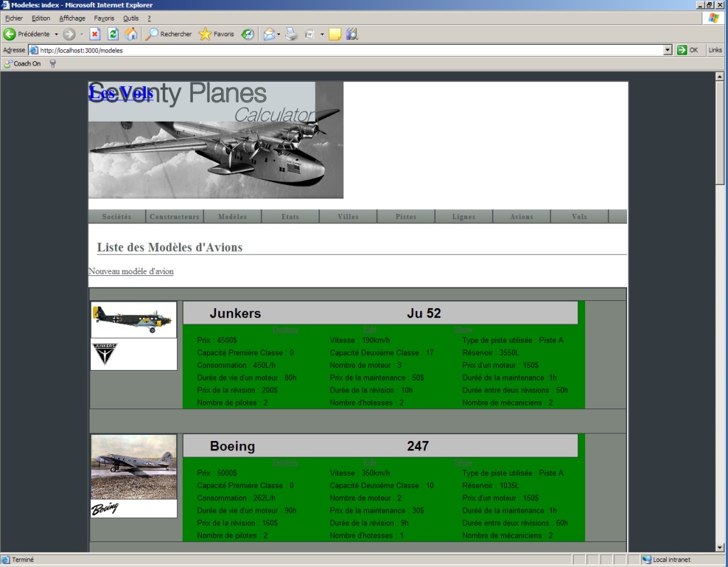Image resolution: width=728 pixels, height=567 pixels.
Task: Print the page with printer icon
Action: [x=291, y=34]
